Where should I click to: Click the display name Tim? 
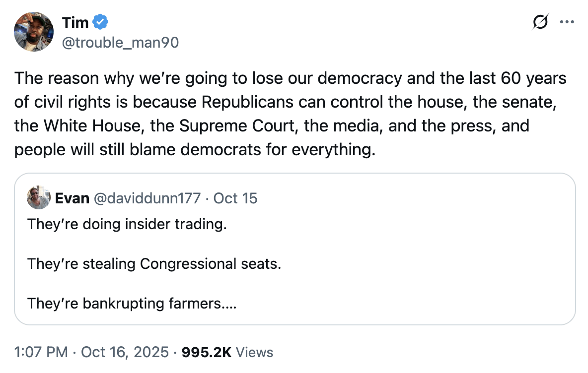point(75,22)
